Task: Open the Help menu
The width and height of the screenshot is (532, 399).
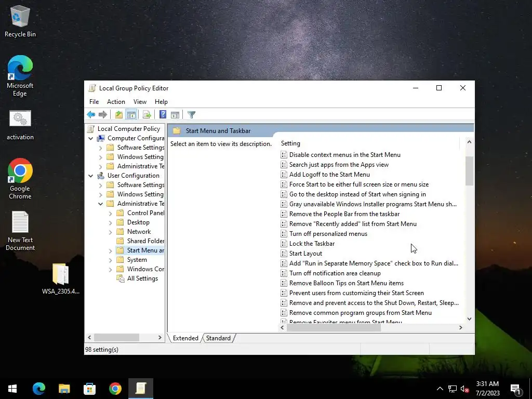Action: 161,102
